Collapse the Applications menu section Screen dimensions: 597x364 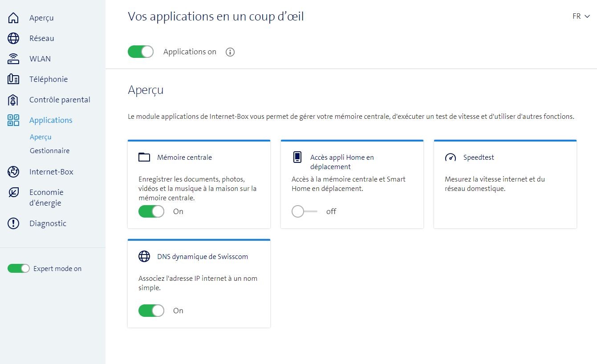point(51,120)
